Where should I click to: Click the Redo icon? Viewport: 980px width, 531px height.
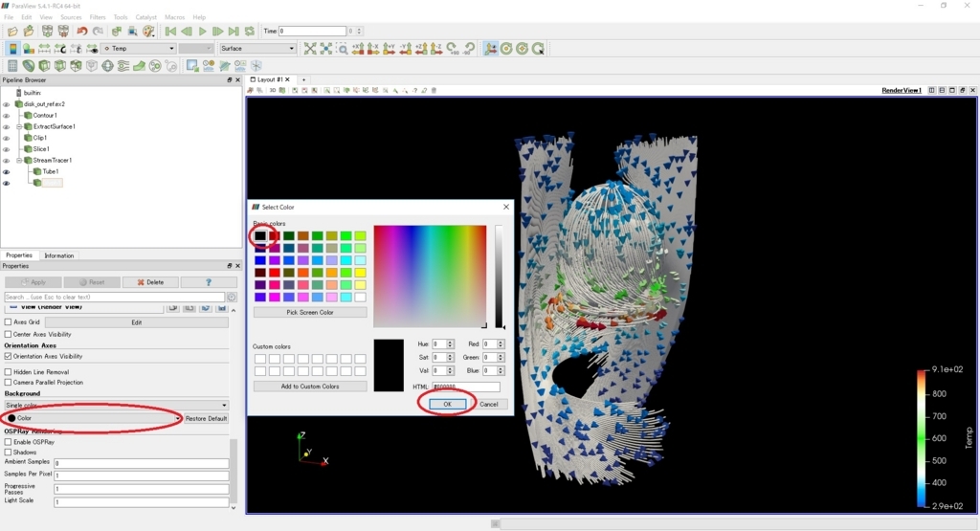[x=99, y=32]
